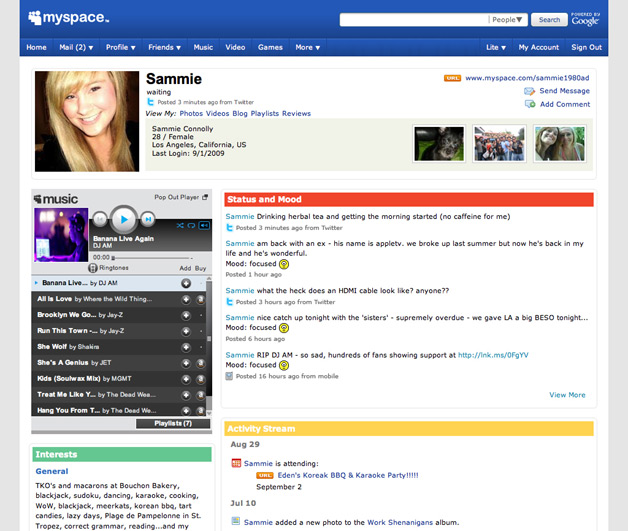This screenshot has width=628, height=531.
Task: Buy 'All Is Love' via its Amazon icon
Action: pos(200,300)
